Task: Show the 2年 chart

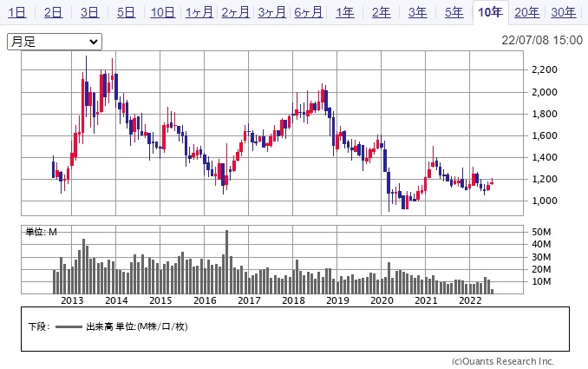Action: (381, 12)
